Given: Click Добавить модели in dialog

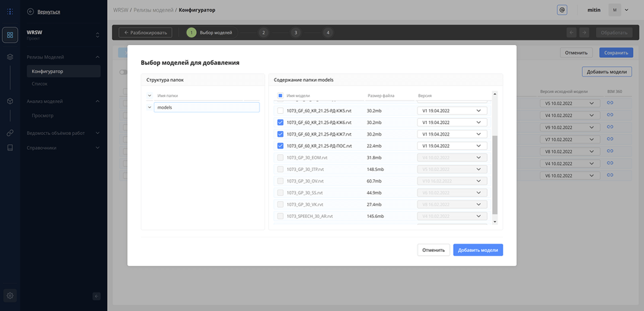Looking at the screenshot, I should click(478, 250).
